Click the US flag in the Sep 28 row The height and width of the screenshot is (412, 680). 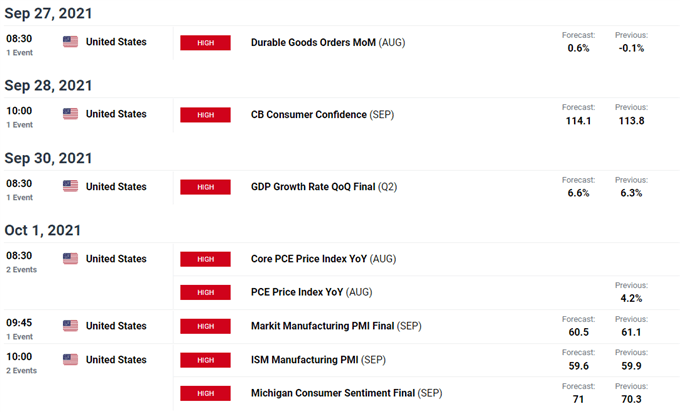click(x=70, y=114)
